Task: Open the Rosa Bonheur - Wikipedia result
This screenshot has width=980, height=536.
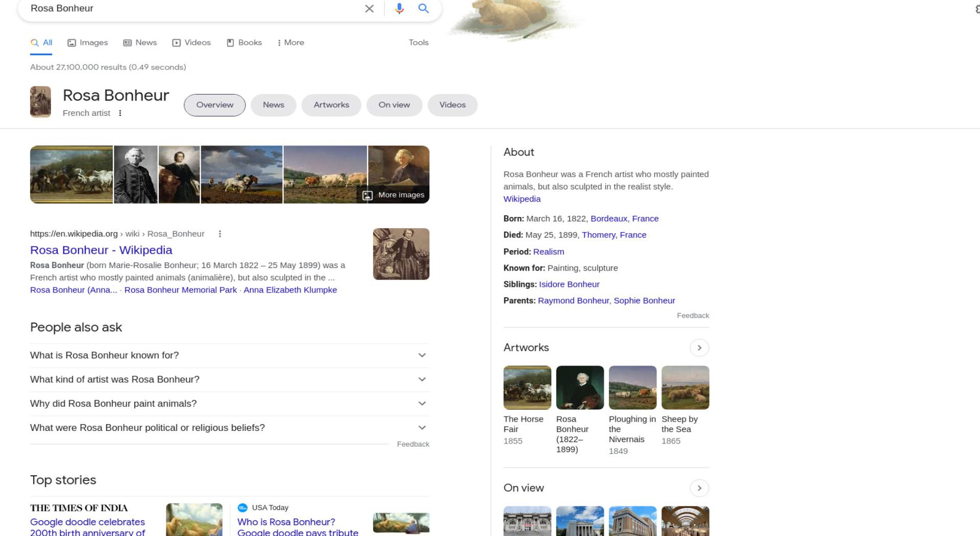Action: [101, 250]
